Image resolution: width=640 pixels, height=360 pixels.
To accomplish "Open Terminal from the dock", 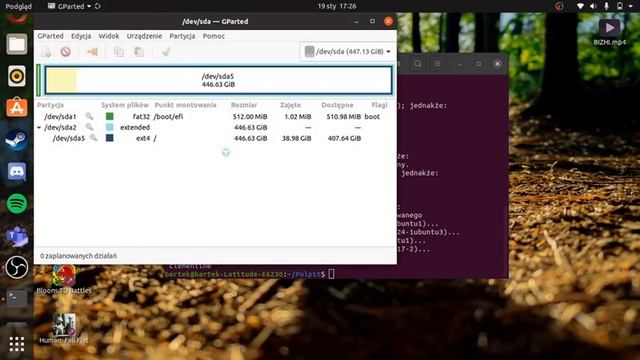I will pyautogui.click(x=17, y=299).
